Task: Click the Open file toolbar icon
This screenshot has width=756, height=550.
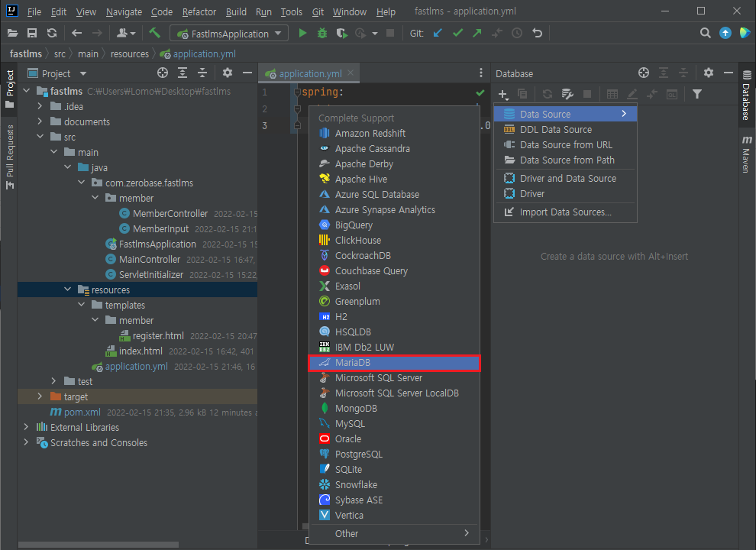Action: (x=12, y=34)
